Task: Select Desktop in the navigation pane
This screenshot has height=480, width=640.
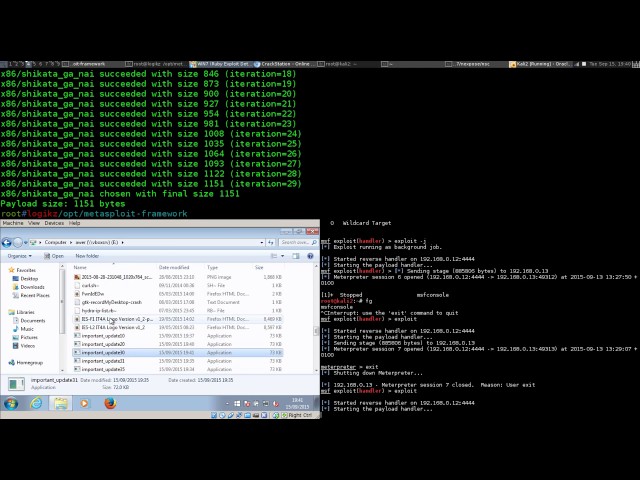Action: tap(25, 279)
